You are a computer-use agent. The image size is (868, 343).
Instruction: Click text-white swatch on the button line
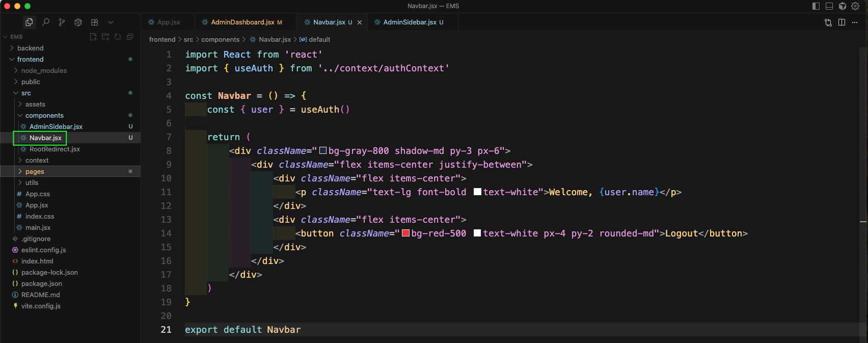tap(477, 233)
